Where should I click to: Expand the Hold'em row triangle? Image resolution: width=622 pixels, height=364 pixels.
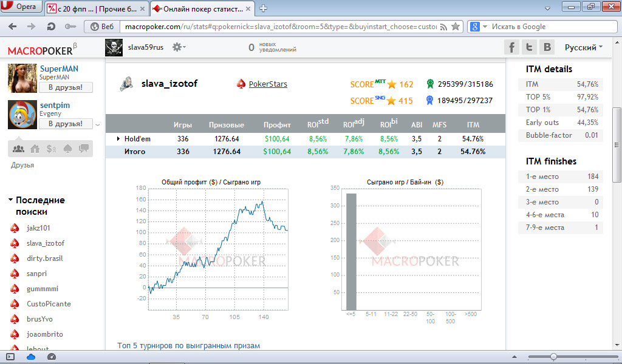coord(118,139)
